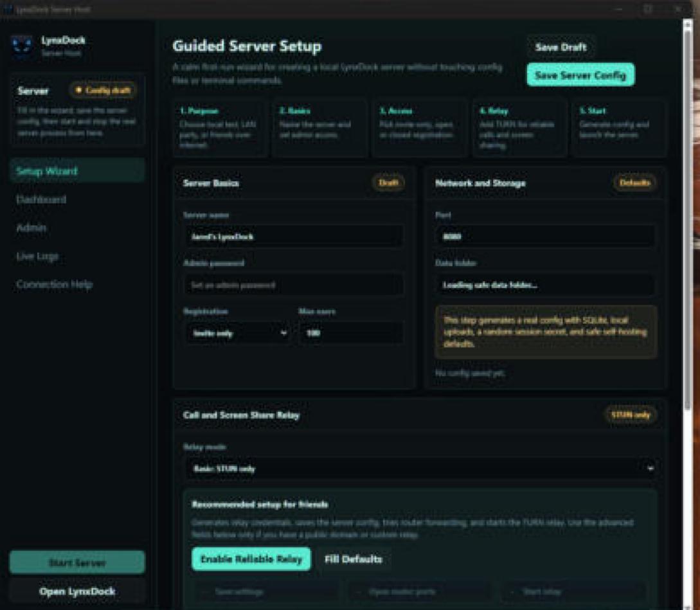
Task: Click the Draft badge in Server Basics
Action: click(388, 183)
